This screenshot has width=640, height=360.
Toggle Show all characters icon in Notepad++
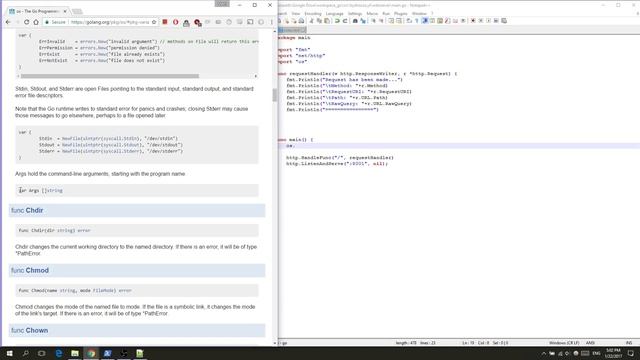[x=417, y=21]
